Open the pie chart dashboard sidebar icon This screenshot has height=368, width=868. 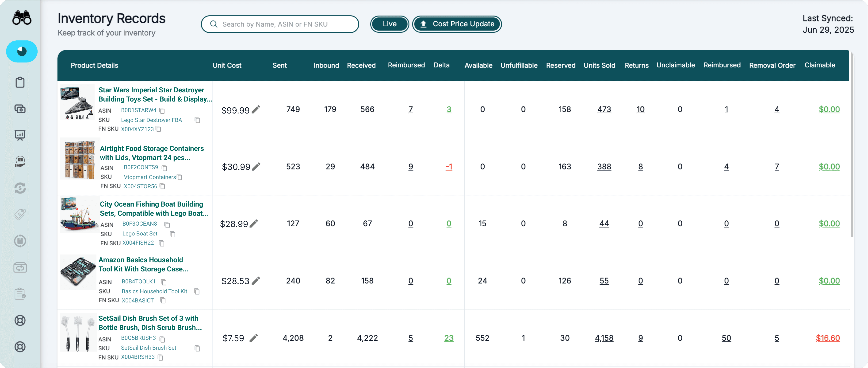point(22,51)
